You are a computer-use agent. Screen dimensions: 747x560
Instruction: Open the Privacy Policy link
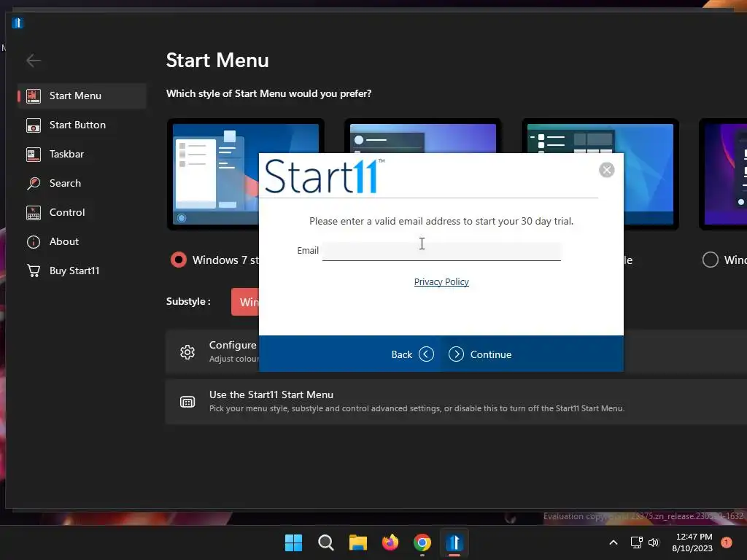click(441, 282)
